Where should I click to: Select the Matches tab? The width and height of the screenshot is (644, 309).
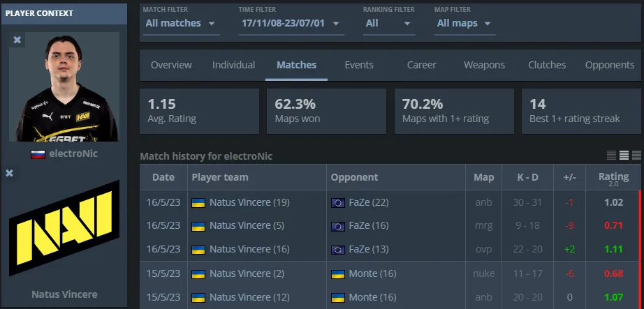click(x=297, y=65)
